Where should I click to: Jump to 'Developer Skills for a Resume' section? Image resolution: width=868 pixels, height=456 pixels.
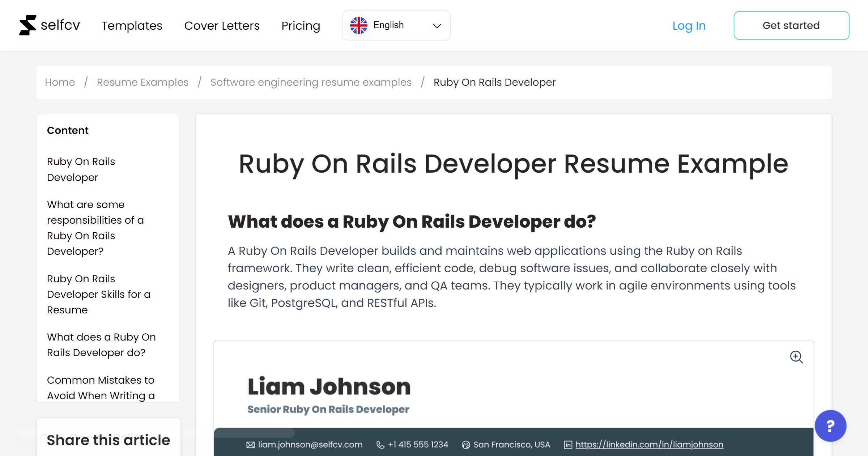coord(99,294)
